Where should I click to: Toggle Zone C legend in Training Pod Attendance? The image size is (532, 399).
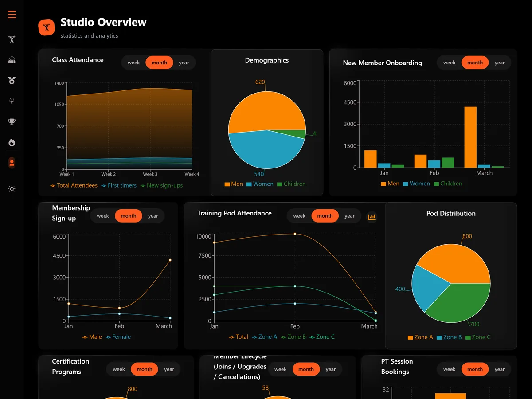322,337
